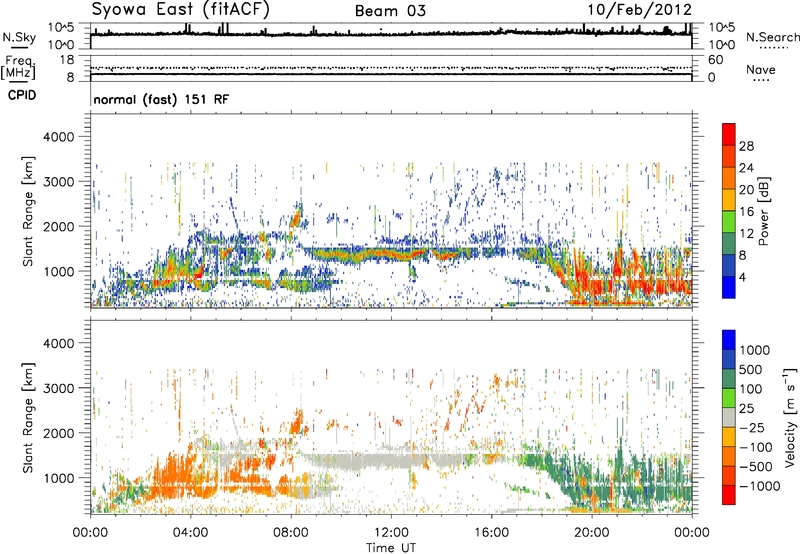Click the gray segment of Velocity color bar
This screenshot has width=800, height=554.
click(x=729, y=417)
